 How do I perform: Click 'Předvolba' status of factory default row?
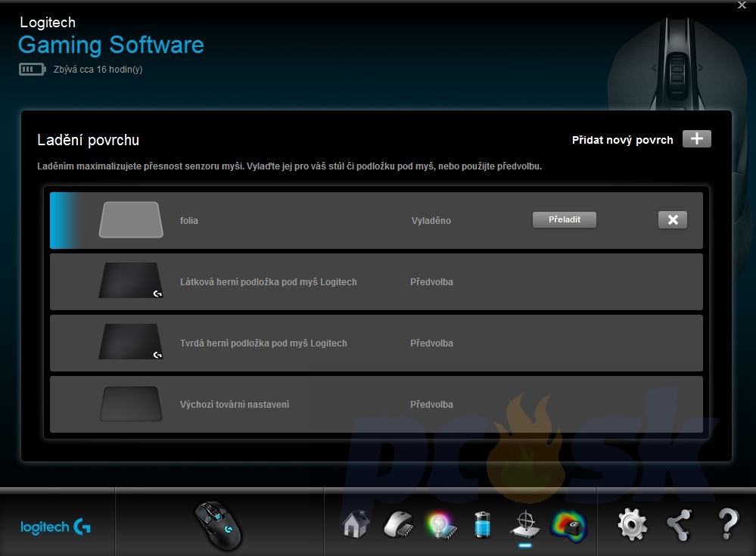pos(431,404)
